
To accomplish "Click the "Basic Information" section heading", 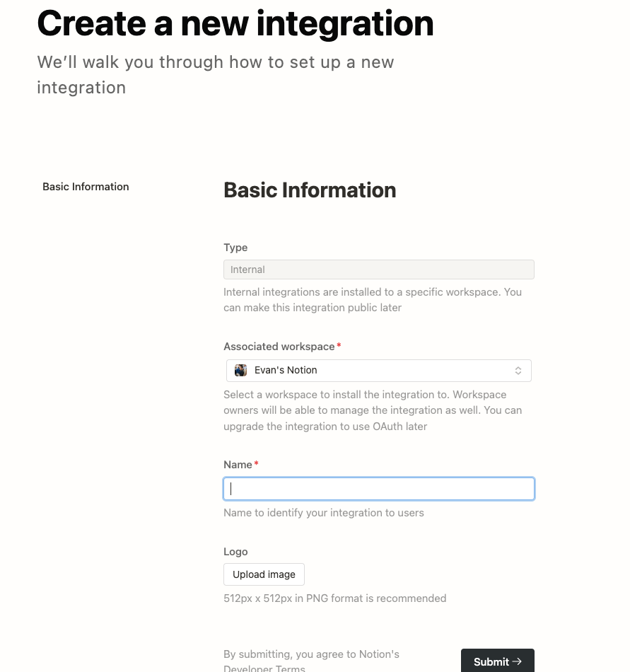I will pos(310,190).
